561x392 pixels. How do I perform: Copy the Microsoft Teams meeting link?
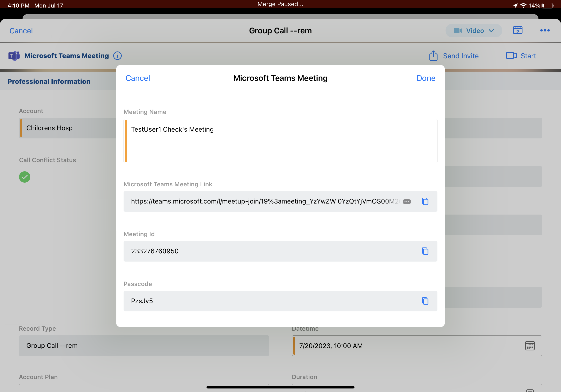[425, 201]
